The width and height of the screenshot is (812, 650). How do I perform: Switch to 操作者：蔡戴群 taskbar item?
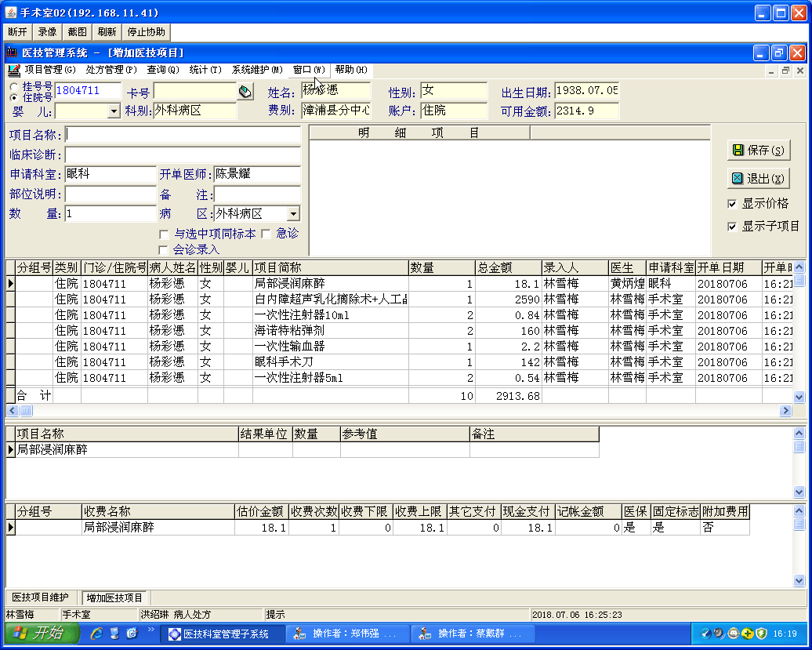point(473,634)
